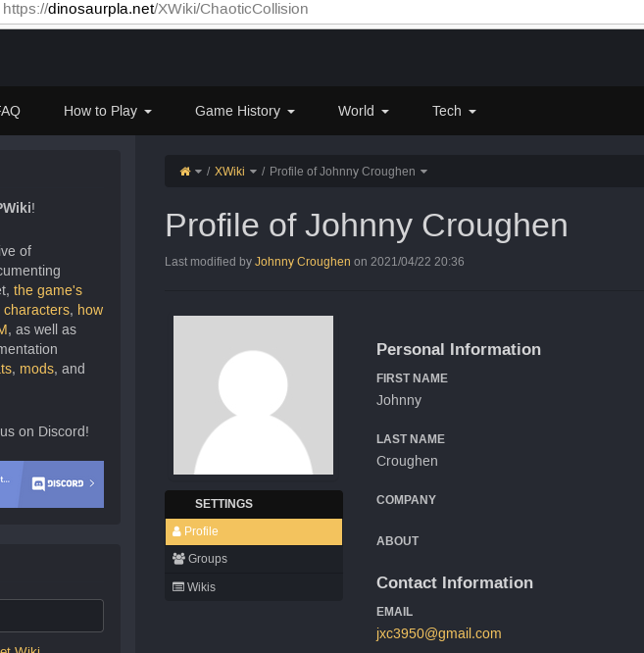Click the browser address bar URL
This screenshot has height=653, width=644.
click(x=155, y=9)
